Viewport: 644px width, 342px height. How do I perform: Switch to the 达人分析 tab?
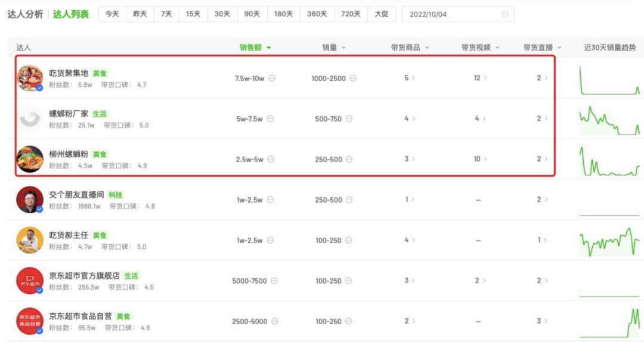click(x=25, y=14)
